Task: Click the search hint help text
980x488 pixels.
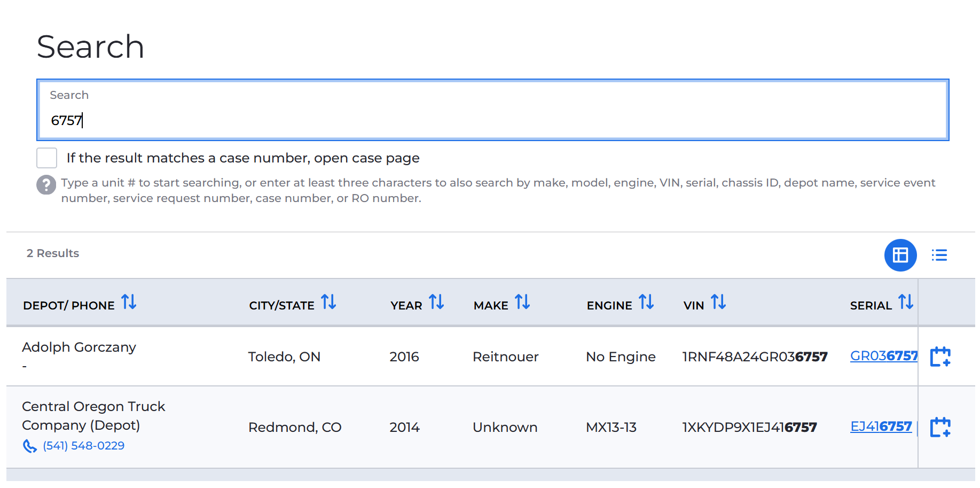Action: (x=498, y=190)
